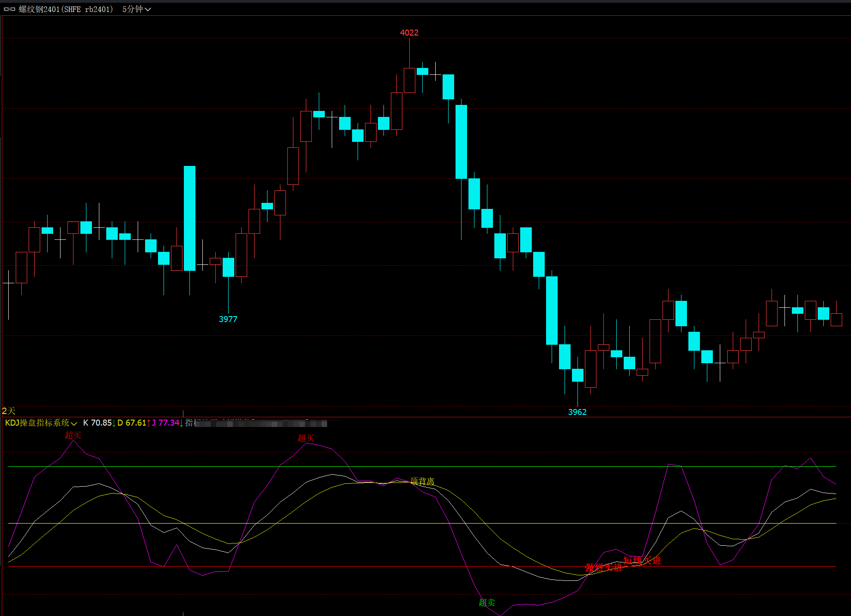The width and height of the screenshot is (851, 616).
Task: Click the 3977 low price label
Action: click(228, 319)
